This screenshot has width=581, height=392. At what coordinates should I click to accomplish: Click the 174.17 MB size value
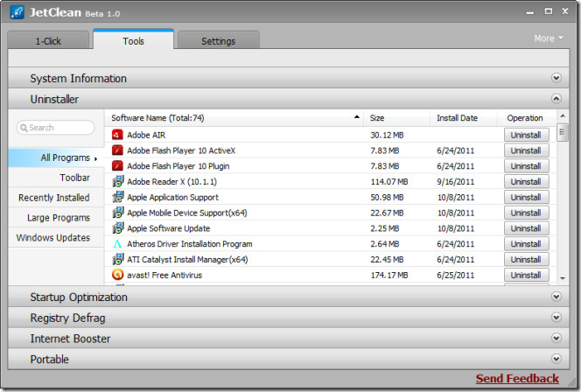pyautogui.click(x=389, y=275)
